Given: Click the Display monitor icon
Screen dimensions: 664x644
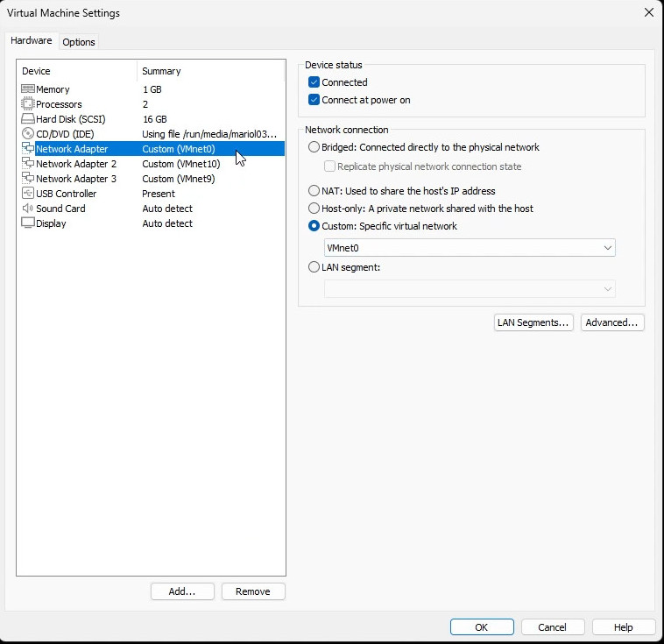Looking at the screenshot, I should 27,223.
